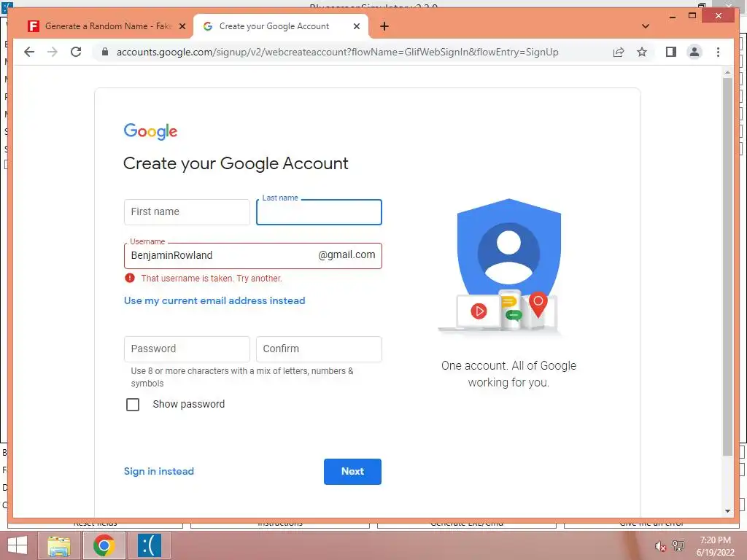
Task: Open the Chrome side panel
Action: pos(671,52)
